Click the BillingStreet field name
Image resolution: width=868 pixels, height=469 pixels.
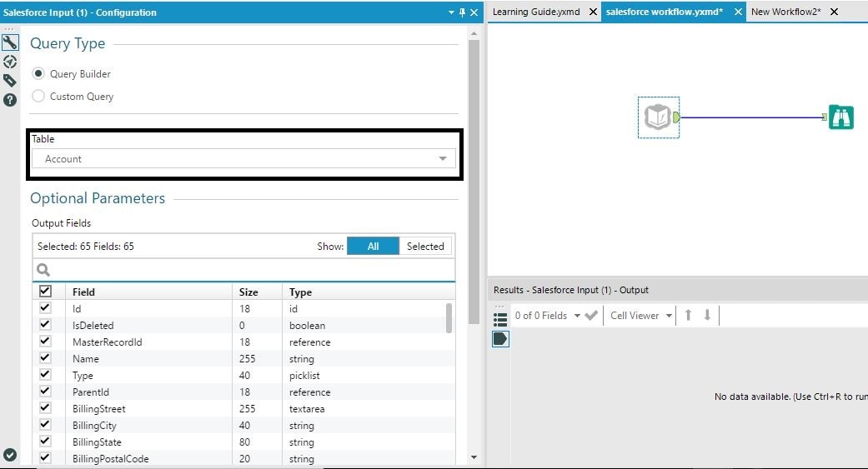click(99, 409)
